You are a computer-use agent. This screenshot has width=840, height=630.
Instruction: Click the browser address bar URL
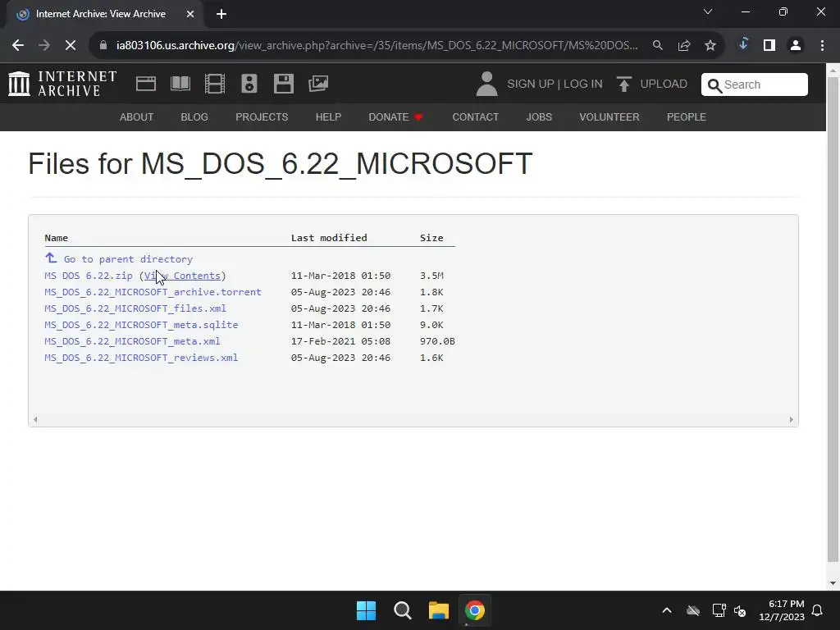pos(377,46)
